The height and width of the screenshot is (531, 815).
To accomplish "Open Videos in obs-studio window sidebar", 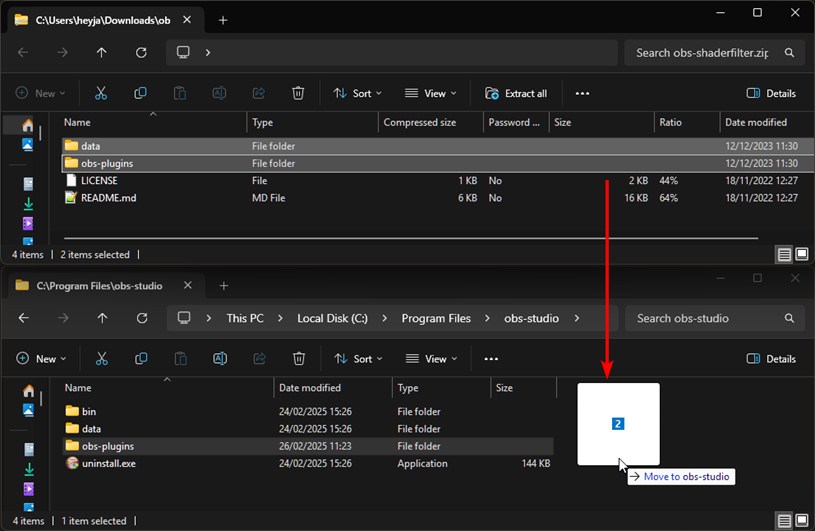I will [29, 489].
